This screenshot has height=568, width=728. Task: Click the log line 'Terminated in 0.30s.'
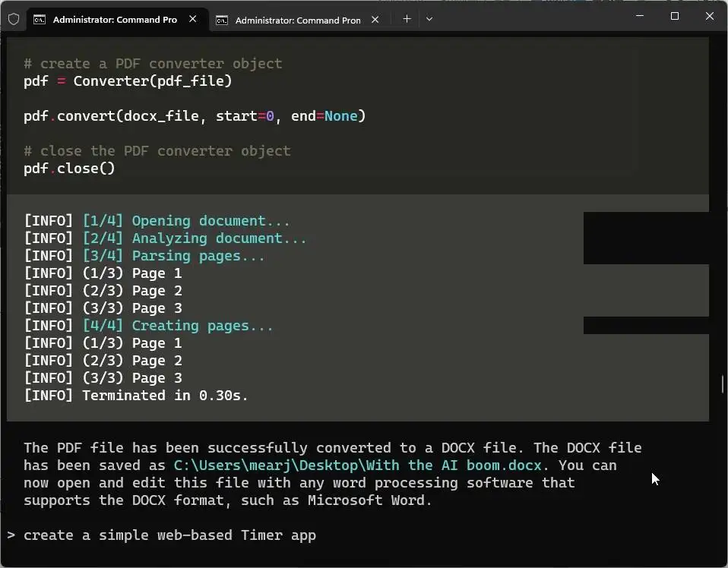click(136, 396)
